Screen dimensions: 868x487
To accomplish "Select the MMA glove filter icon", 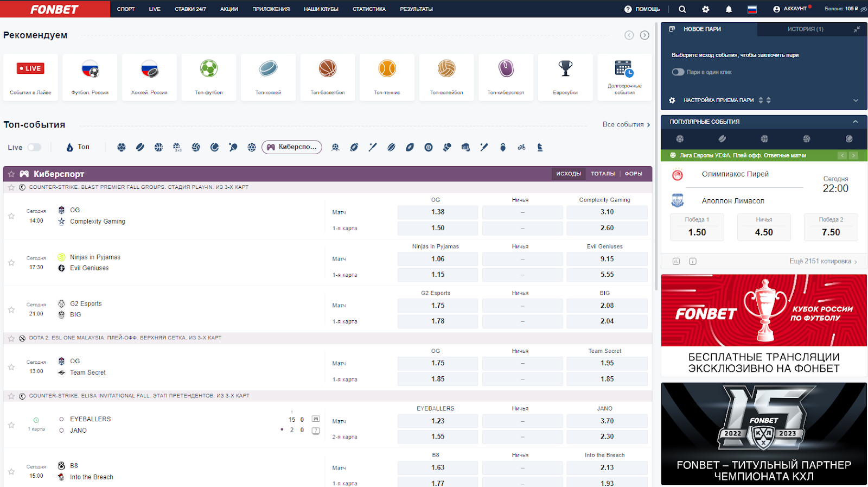I will [x=465, y=147].
